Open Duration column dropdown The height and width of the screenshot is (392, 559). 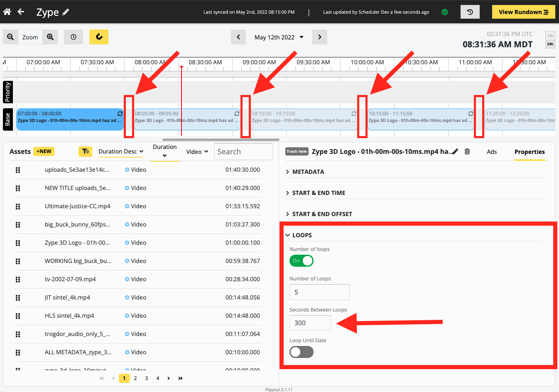click(x=165, y=151)
